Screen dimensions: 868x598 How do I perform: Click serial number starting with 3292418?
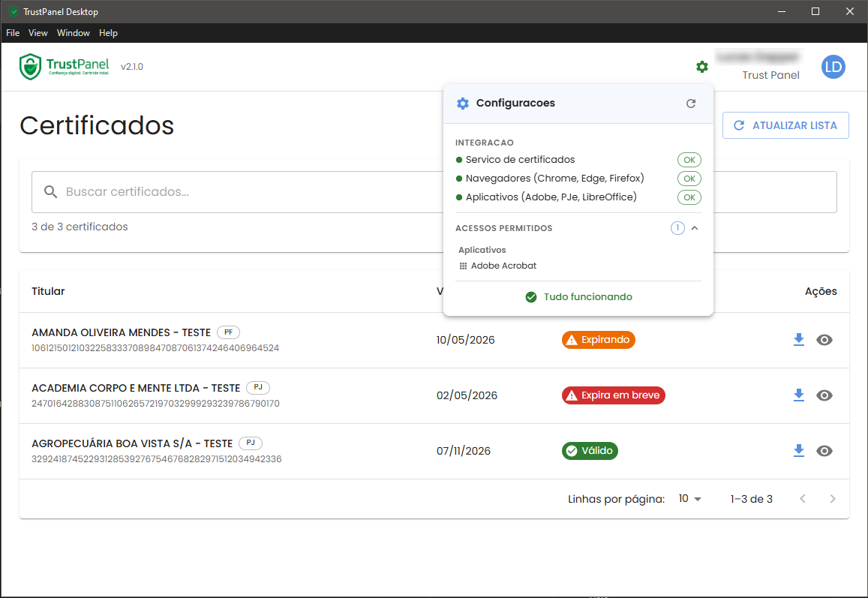pyautogui.click(x=157, y=459)
